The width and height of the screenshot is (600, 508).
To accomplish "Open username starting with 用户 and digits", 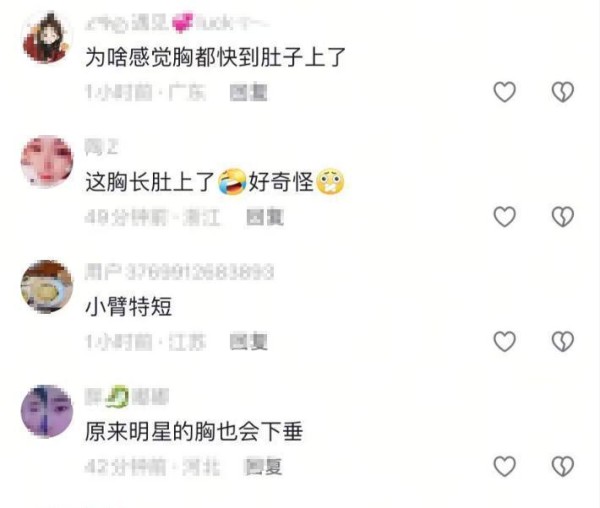I will pyautogui.click(x=179, y=272).
